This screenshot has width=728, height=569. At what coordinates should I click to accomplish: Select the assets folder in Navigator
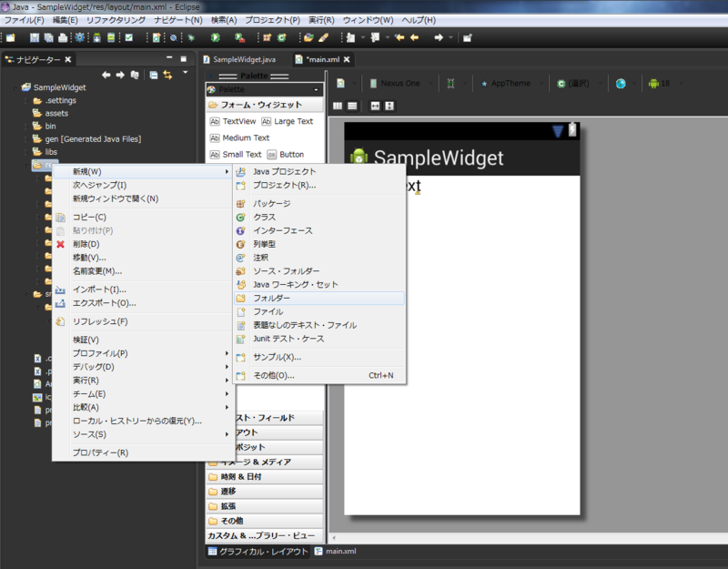pos(51,113)
